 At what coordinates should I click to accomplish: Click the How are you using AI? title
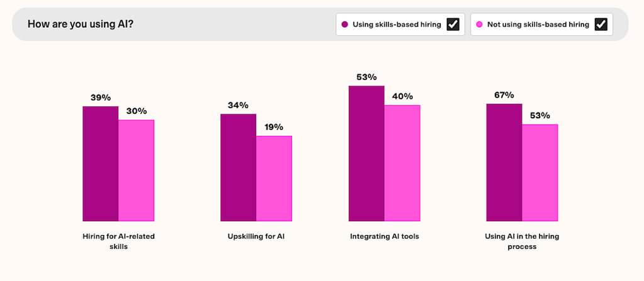click(81, 25)
